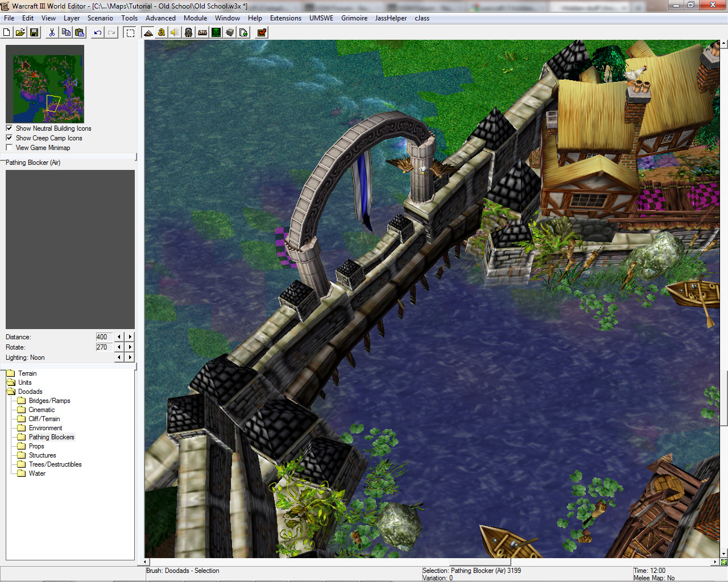Open the JassHelper menu

click(391, 18)
